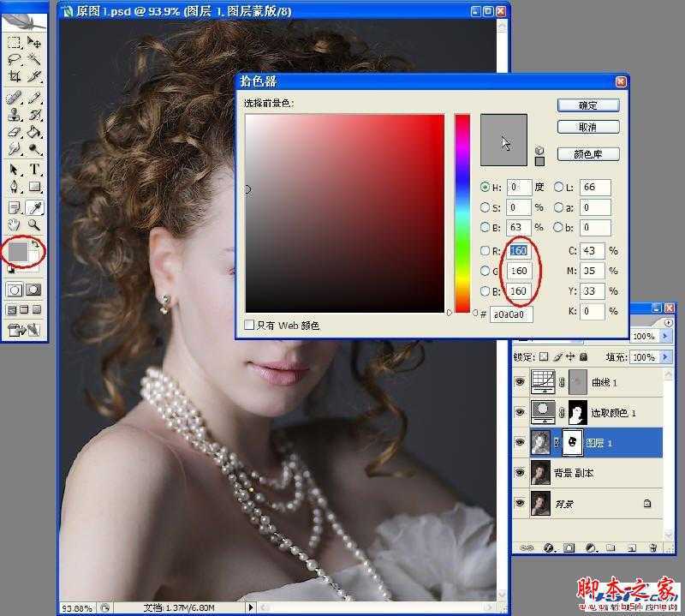Select the R red radio button
The image size is (685, 616).
click(x=485, y=250)
